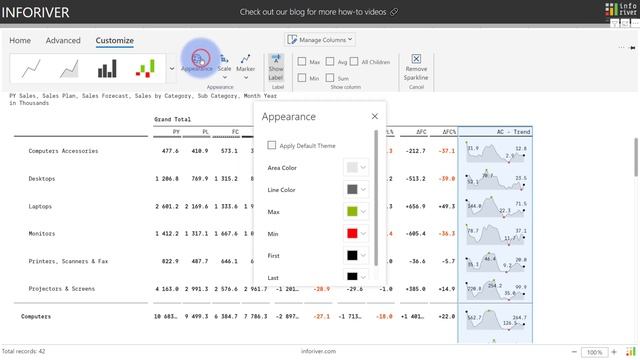Click the Inforiver logo icon top right
640x360 pixels.
point(620,9)
